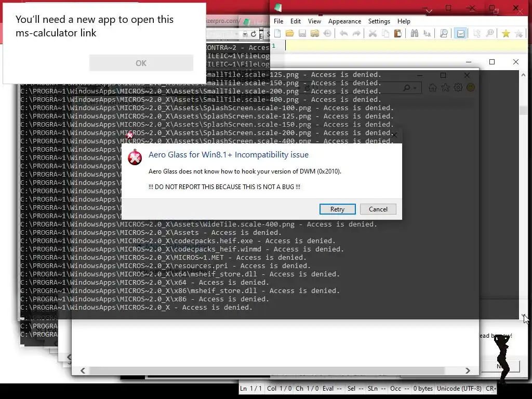
Task: Click the New document icon in the editor toolbar
Action: coord(277,33)
